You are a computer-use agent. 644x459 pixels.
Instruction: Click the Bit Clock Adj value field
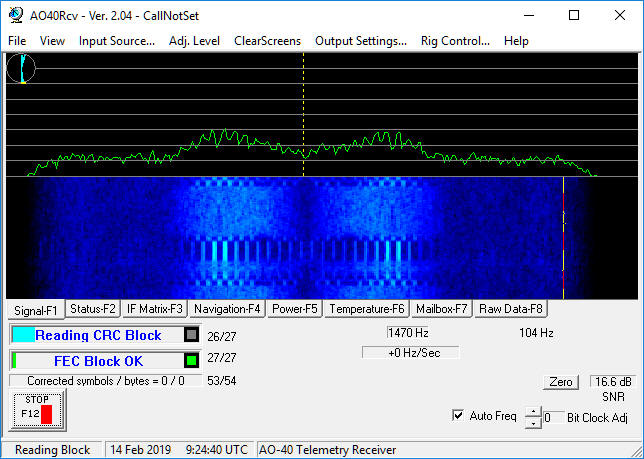[x=553, y=418]
